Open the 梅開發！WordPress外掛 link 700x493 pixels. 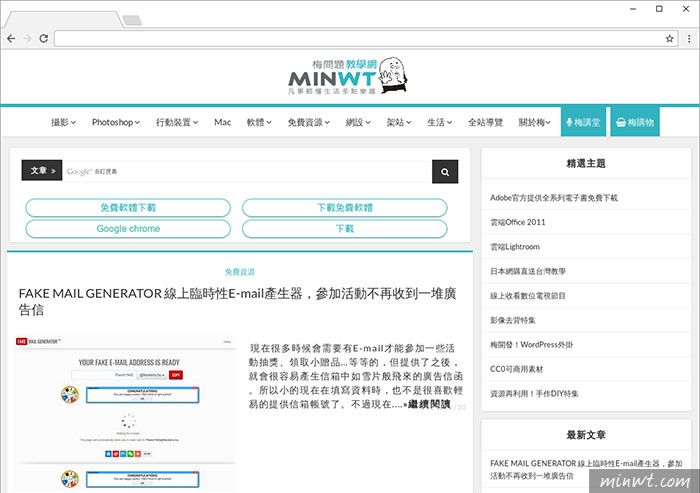(531, 344)
